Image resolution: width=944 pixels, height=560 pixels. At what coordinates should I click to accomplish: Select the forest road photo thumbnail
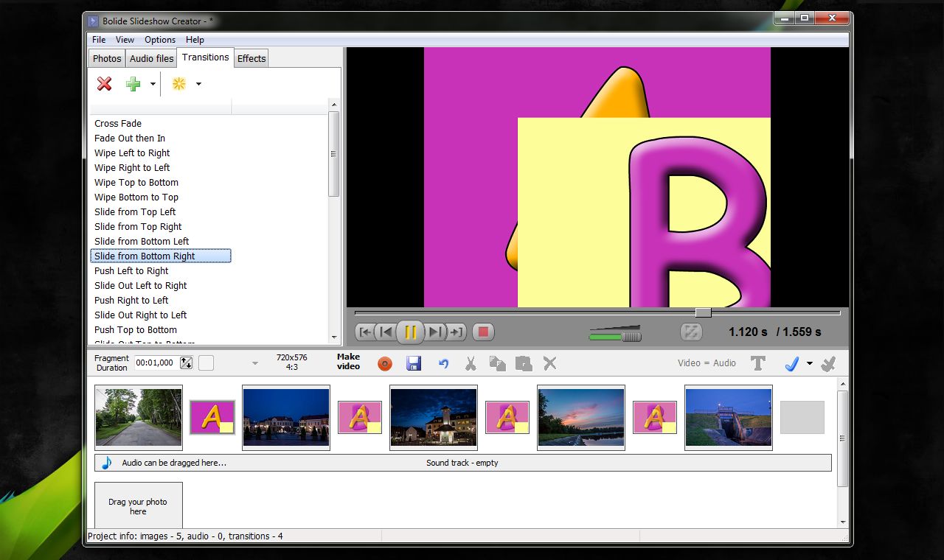click(x=139, y=418)
